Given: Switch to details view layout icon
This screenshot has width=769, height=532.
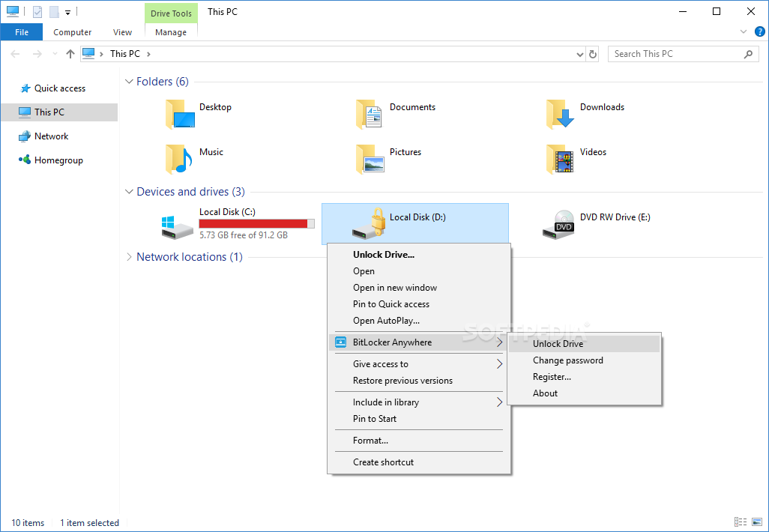Looking at the screenshot, I should 740,522.
